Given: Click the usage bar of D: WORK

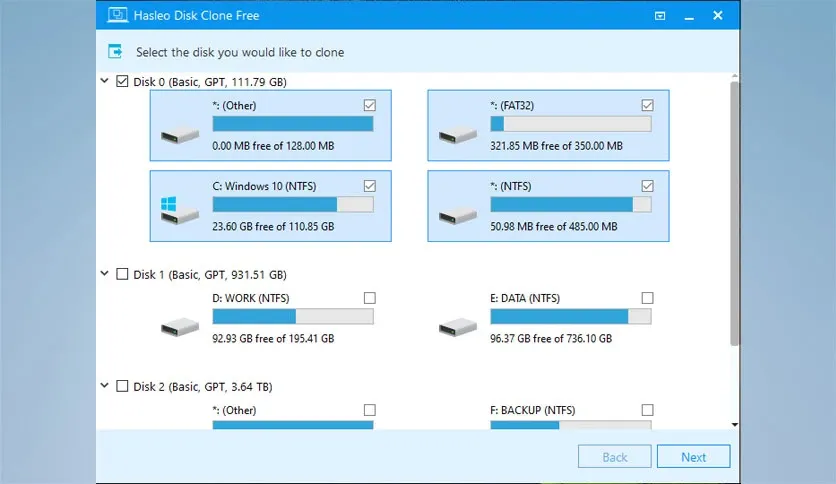Looking at the screenshot, I should coord(293,316).
